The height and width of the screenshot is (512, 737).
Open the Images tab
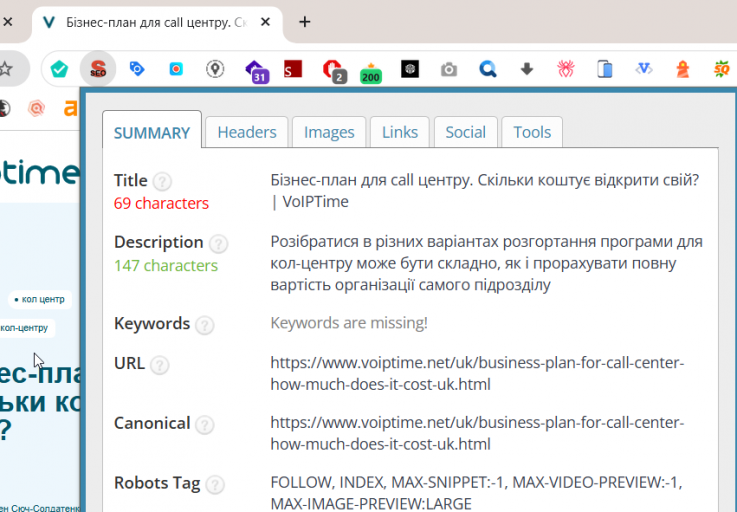(329, 132)
